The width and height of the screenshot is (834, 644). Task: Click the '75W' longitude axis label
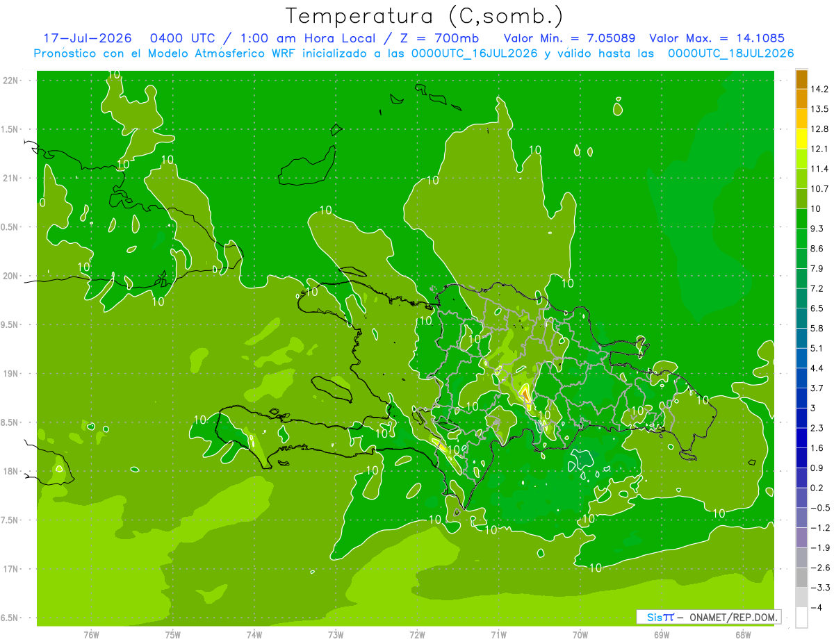[x=173, y=635]
